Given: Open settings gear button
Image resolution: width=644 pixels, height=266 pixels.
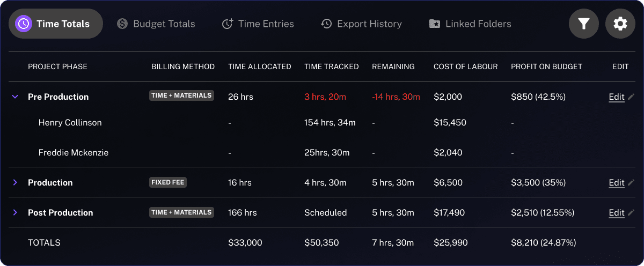Looking at the screenshot, I should [620, 24].
